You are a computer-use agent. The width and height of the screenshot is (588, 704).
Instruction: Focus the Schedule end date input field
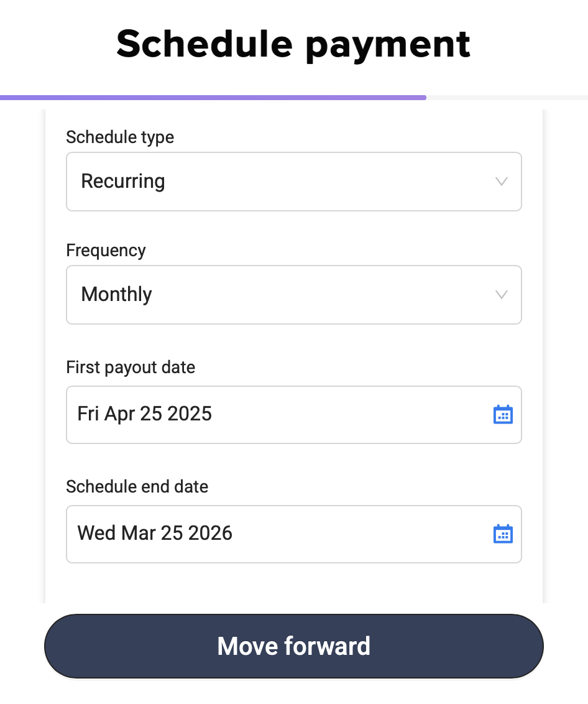pyautogui.click(x=280, y=534)
